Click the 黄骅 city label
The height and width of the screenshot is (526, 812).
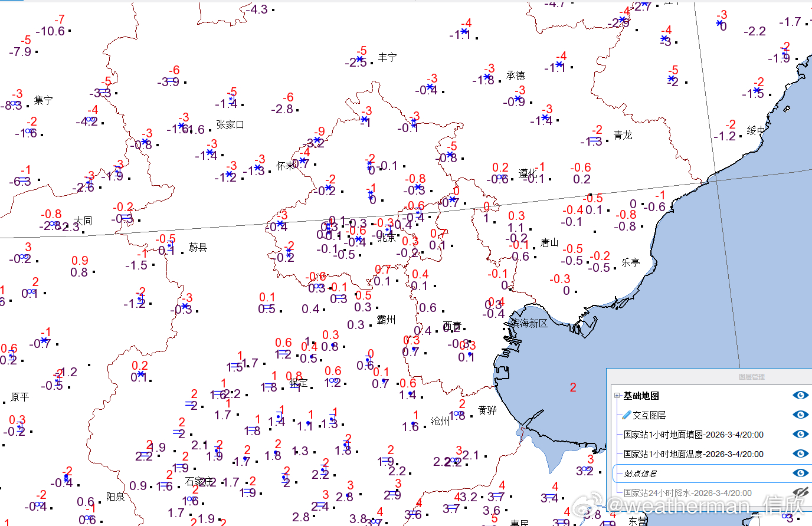(x=488, y=411)
